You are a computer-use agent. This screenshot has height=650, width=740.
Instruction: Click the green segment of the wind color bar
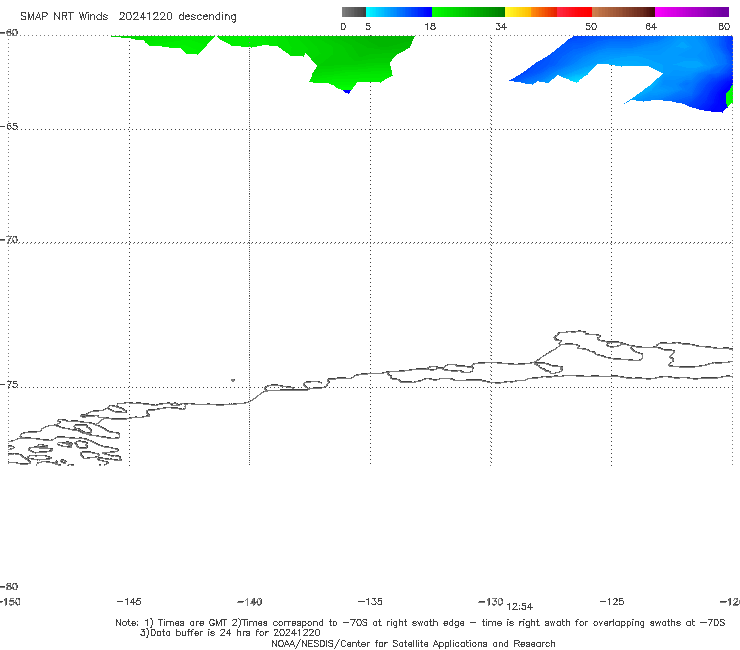pyautogui.click(x=468, y=12)
